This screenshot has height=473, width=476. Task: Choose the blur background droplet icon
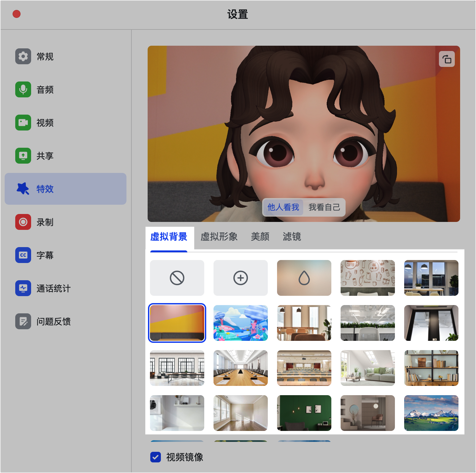[x=304, y=278]
